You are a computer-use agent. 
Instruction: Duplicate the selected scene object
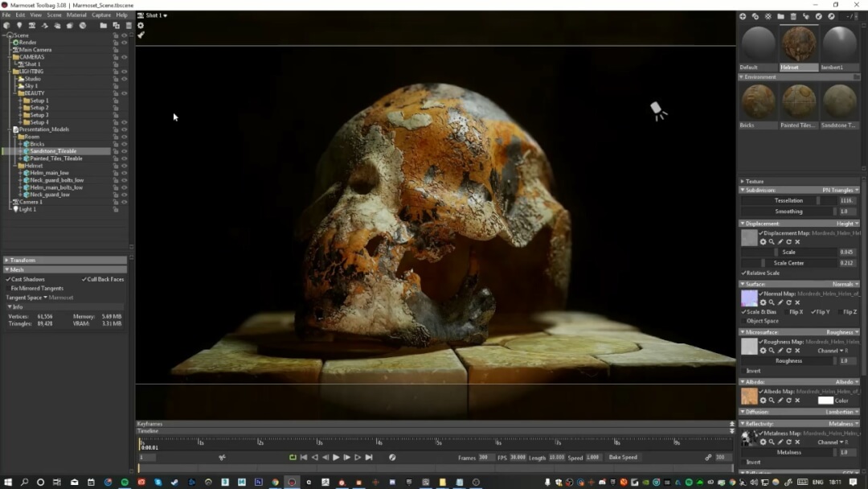[117, 26]
